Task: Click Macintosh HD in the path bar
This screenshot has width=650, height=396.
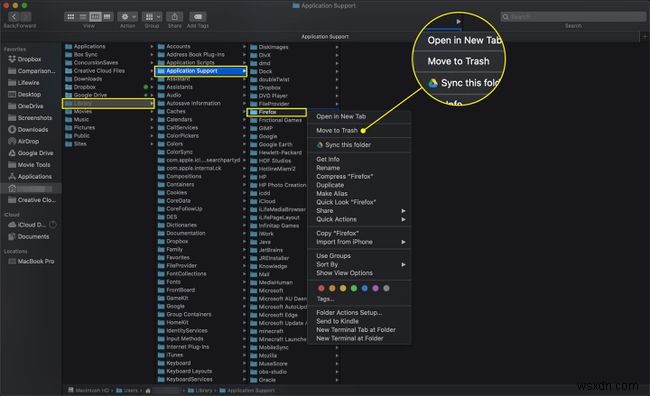Action: coord(88,390)
